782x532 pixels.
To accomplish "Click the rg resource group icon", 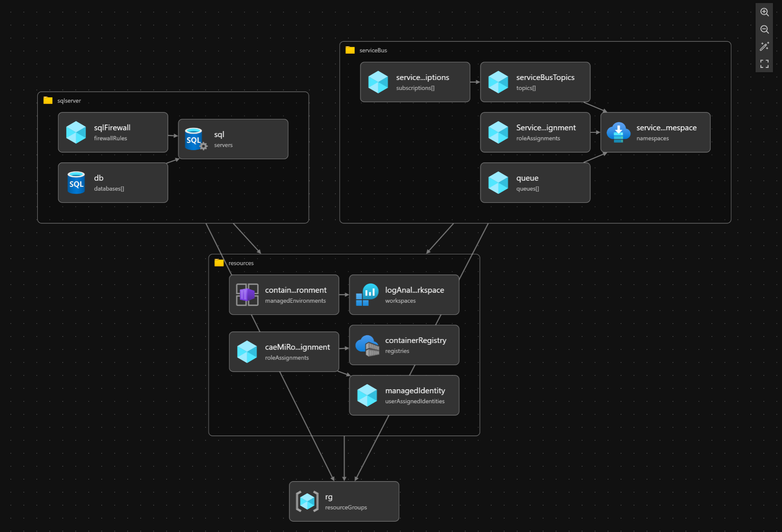I will coord(307,501).
